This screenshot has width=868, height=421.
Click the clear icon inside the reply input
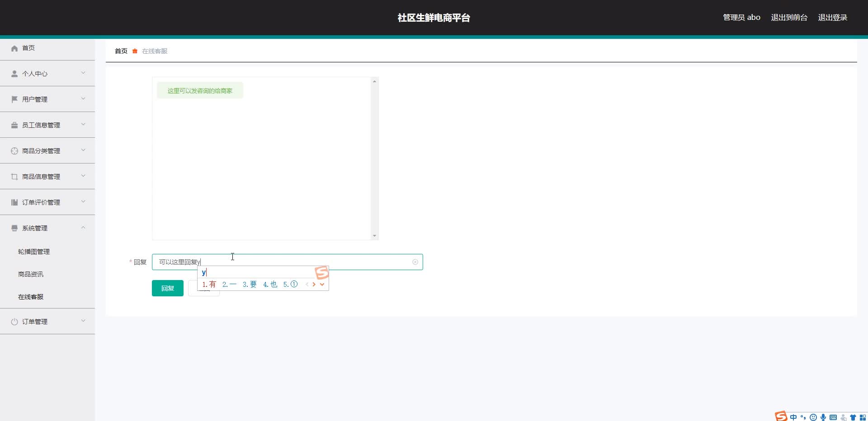[415, 262]
